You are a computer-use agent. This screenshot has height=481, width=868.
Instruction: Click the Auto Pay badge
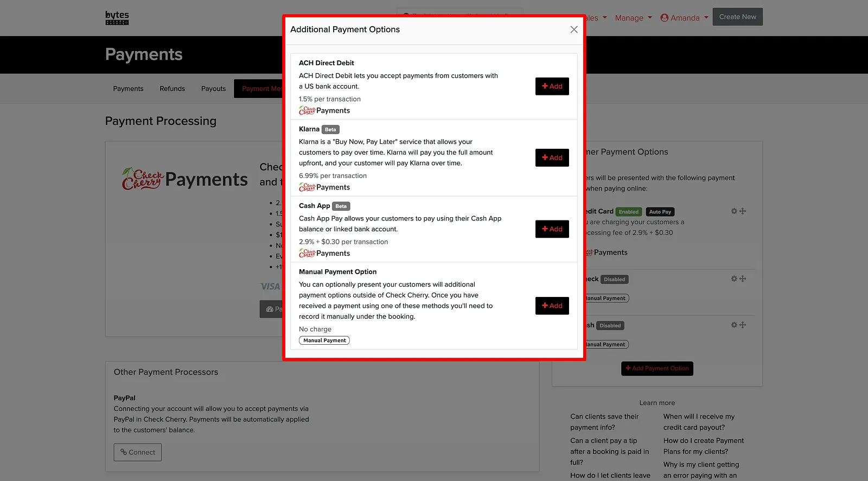tap(660, 212)
